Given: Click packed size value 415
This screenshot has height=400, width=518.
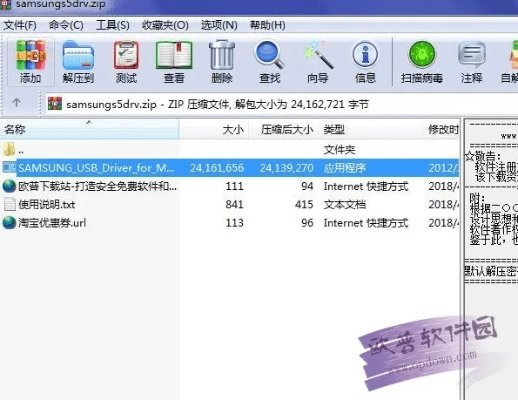Looking at the screenshot, I should (304, 204).
